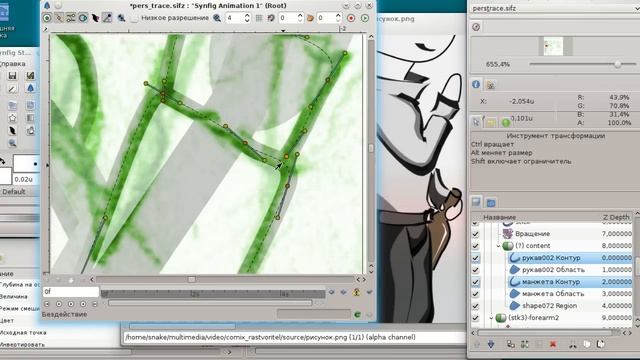Select the рукав002 Область layer
Viewport: 640px width, 360px height.
pyautogui.click(x=553, y=270)
